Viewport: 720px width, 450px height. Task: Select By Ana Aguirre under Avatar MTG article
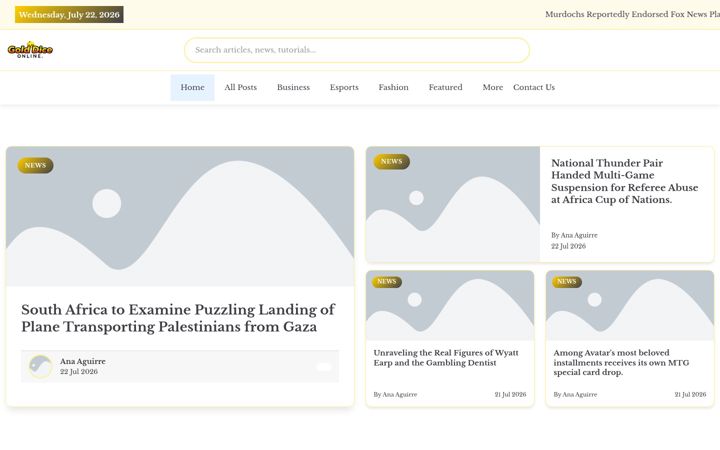pyautogui.click(x=575, y=394)
